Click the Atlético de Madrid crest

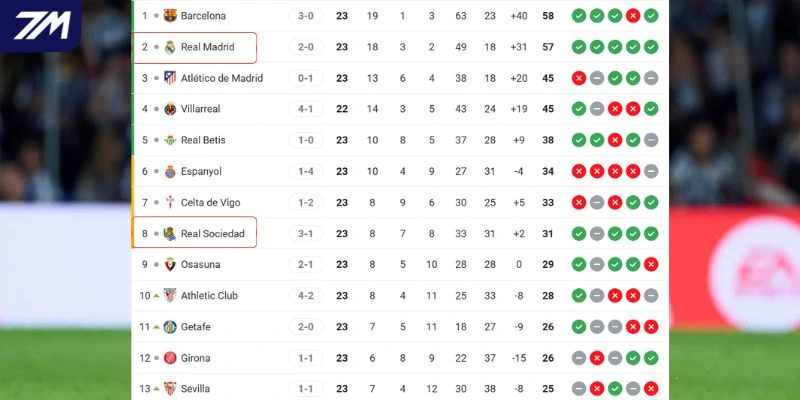(x=170, y=78)
